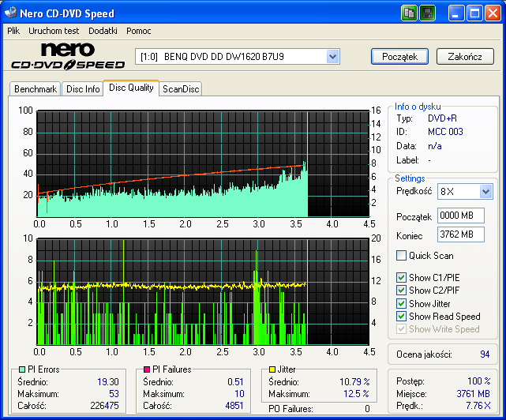
Task: Select the Disc Quality tab
Action: [131, 88]
